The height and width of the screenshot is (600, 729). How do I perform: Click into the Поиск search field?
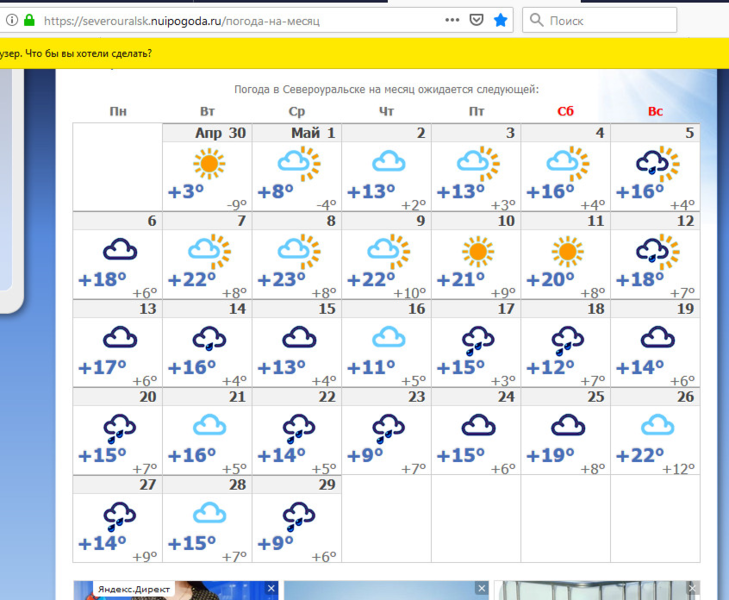(600, 20)
